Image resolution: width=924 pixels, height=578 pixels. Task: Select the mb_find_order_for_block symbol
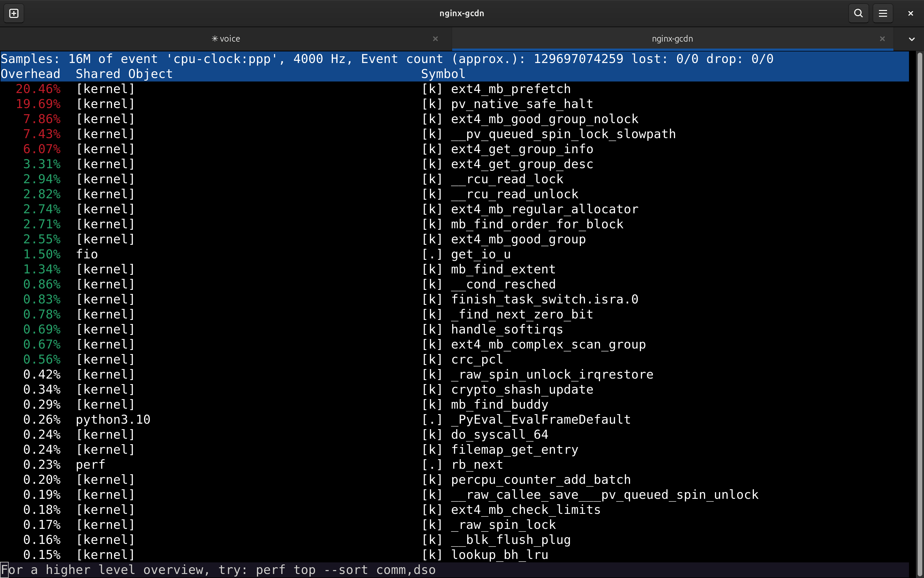click(x=537, y=224)
